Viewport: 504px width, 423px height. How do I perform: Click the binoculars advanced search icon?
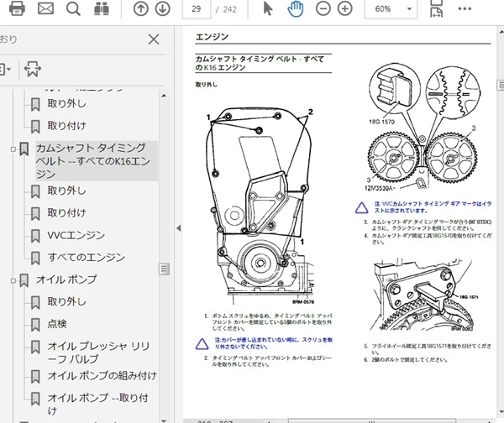102,8
